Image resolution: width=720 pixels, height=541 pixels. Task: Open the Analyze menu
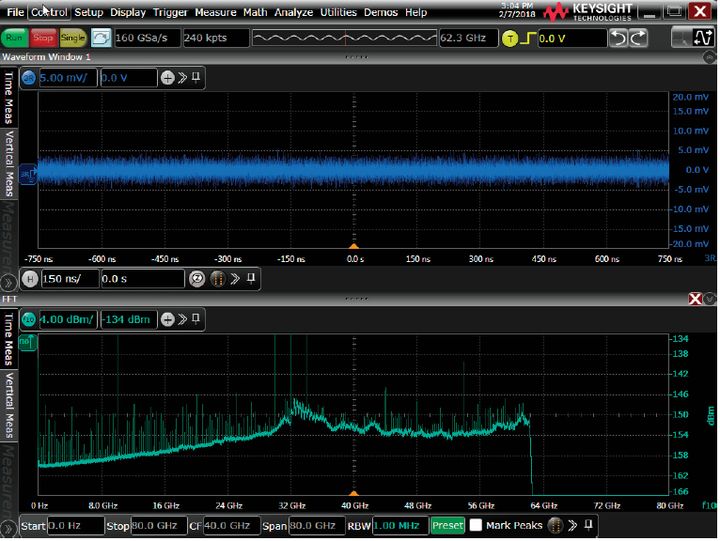294,12
